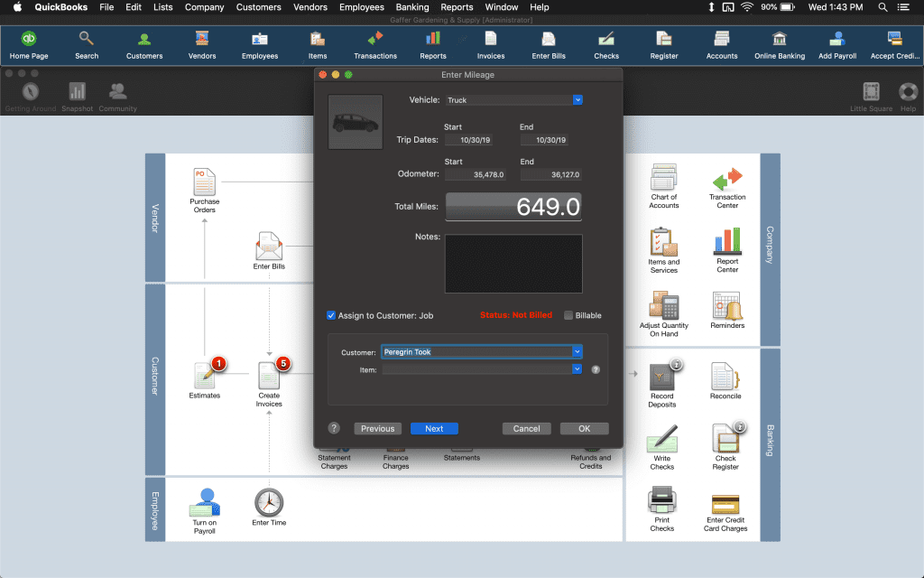Open Home Page from the toolbar
924x578 pixels.
[29, 45]
